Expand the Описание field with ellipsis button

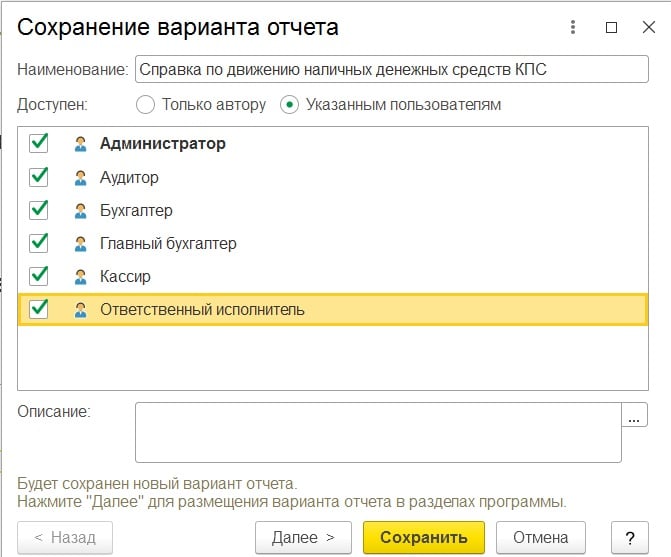click(634, 416)
